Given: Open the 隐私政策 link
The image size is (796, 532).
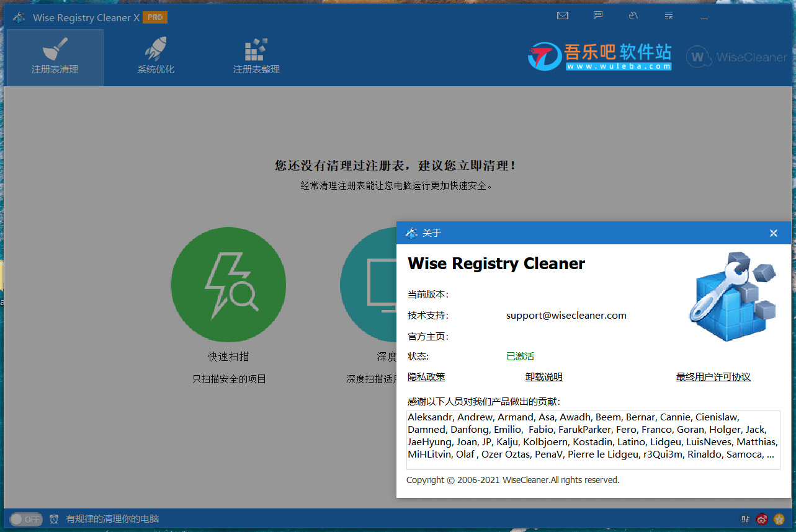Looking at the screenshot, I should 426,377.
